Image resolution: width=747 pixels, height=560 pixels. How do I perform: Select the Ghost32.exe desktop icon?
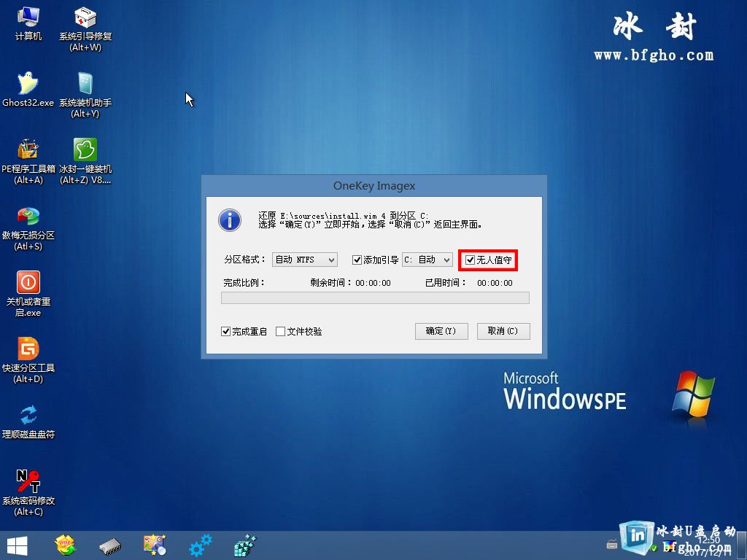pyautogui.click(x=28, y=89)
